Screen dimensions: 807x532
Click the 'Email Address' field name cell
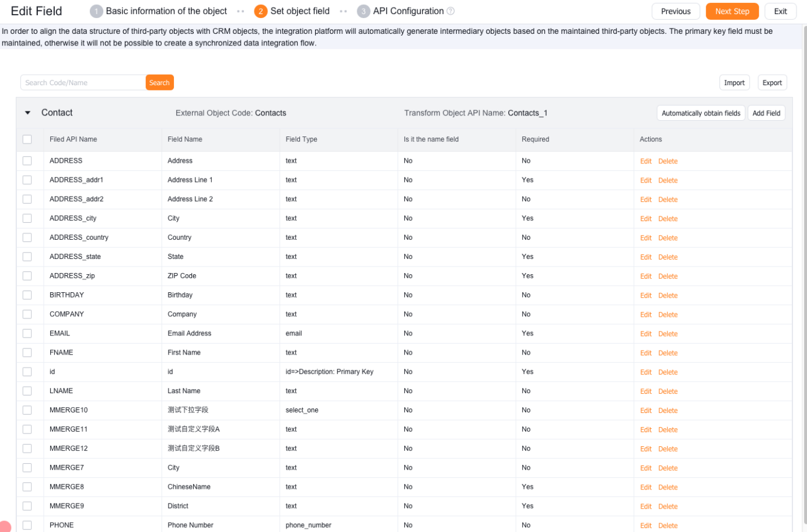coord(189,333)
